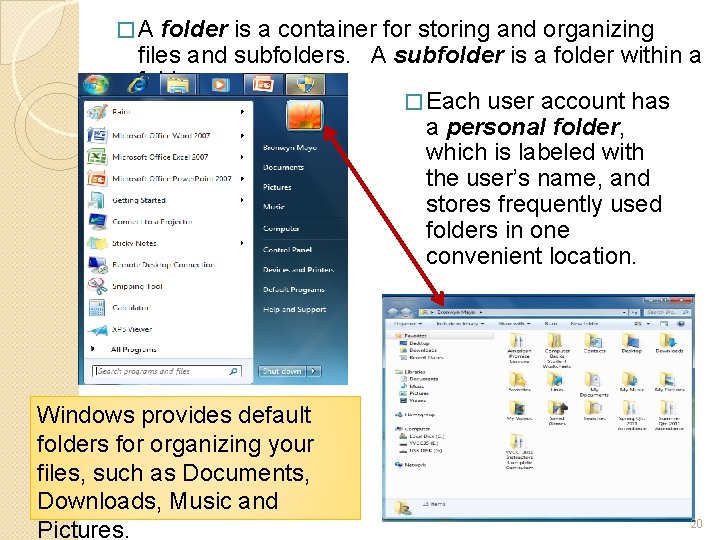Click the Search programs and files box
This screenshot has width=720, height=540.
click(167, 371)
